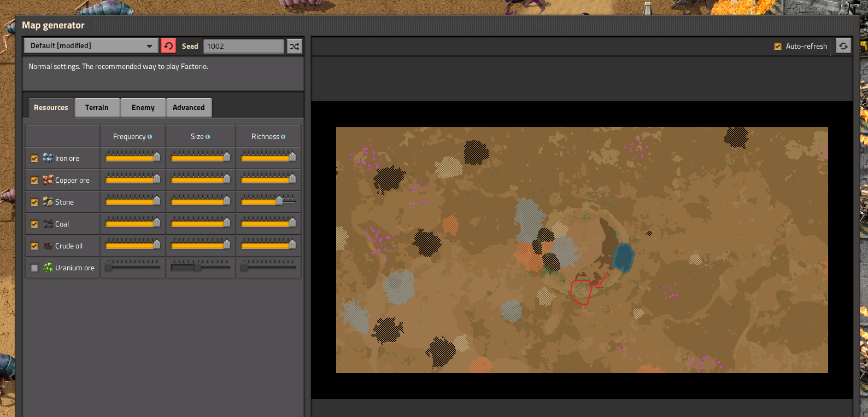Click the 'Seed' label text
The image size is (868, 417).
190,47
